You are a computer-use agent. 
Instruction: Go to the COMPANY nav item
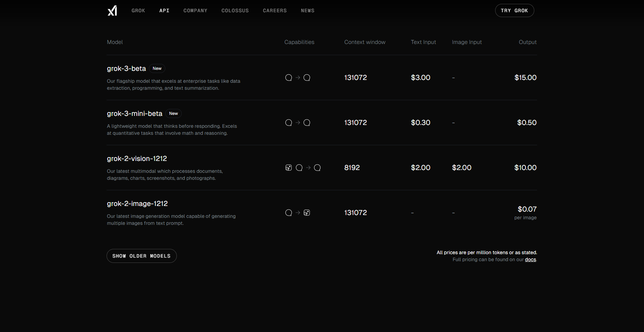(195, 11)
